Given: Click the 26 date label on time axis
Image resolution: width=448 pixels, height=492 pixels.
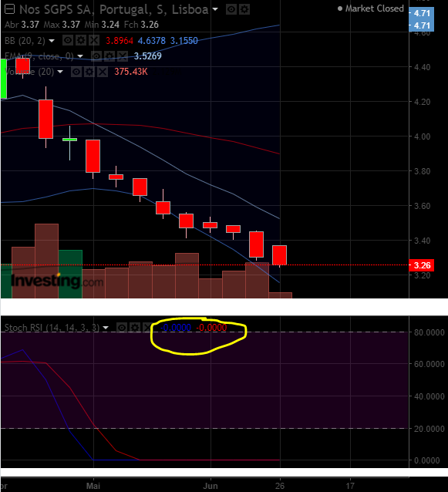Looking at the screenshot, I should click(x=280, y=486).
